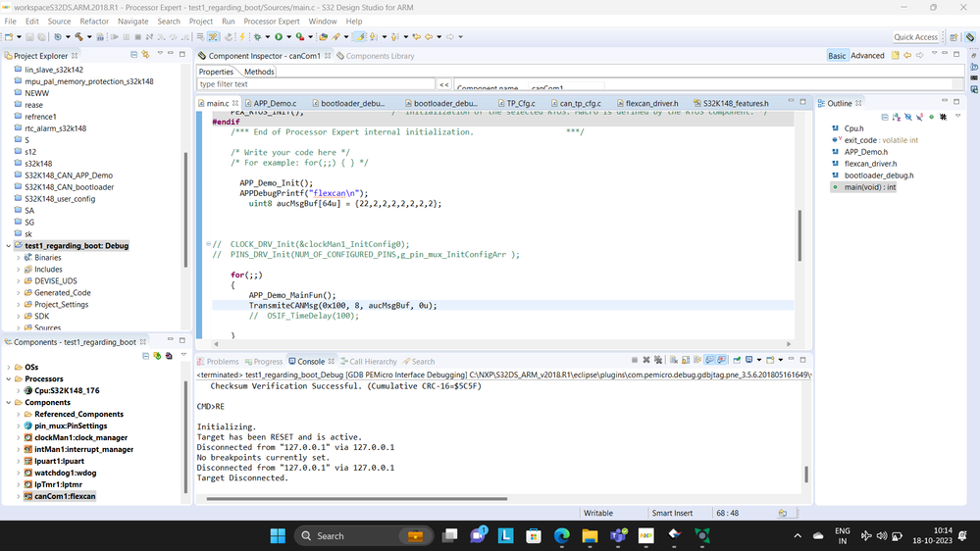Collapse the test1_regarding_boot project tree
Image resolution: width=980 pixels, height=551 pixels.
8,246
